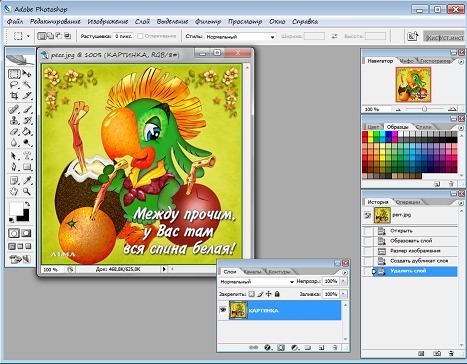Toggle lock position in Layers panel
The height and width of the screenshot is (364, 467).
pyautogui.click(x=269, y=294)
